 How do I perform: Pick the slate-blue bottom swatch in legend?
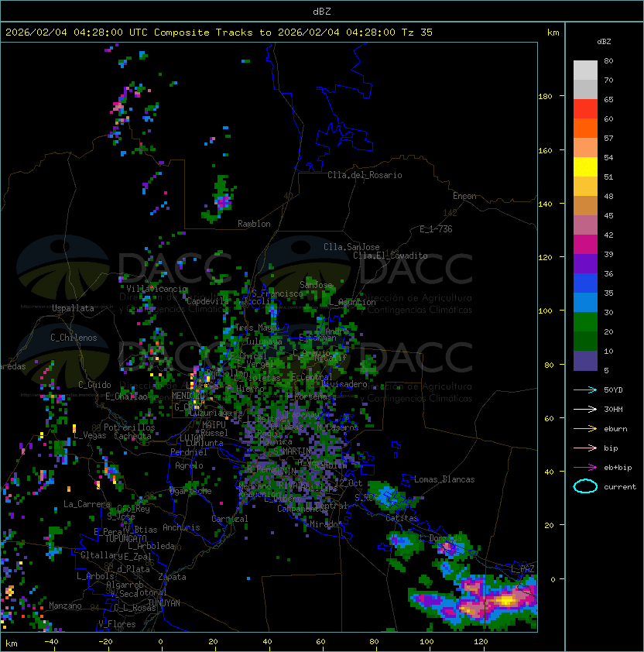tap(585, 361)
